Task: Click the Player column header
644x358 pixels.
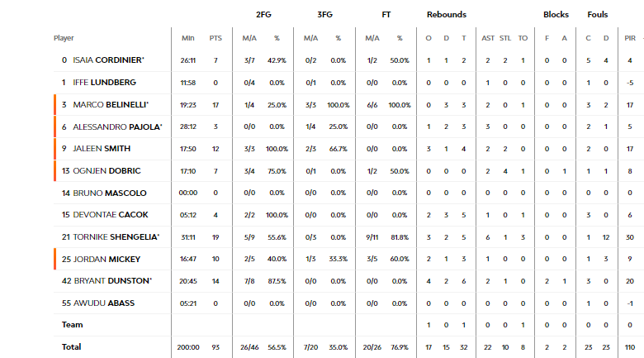Action: click(x=64, y=38)
